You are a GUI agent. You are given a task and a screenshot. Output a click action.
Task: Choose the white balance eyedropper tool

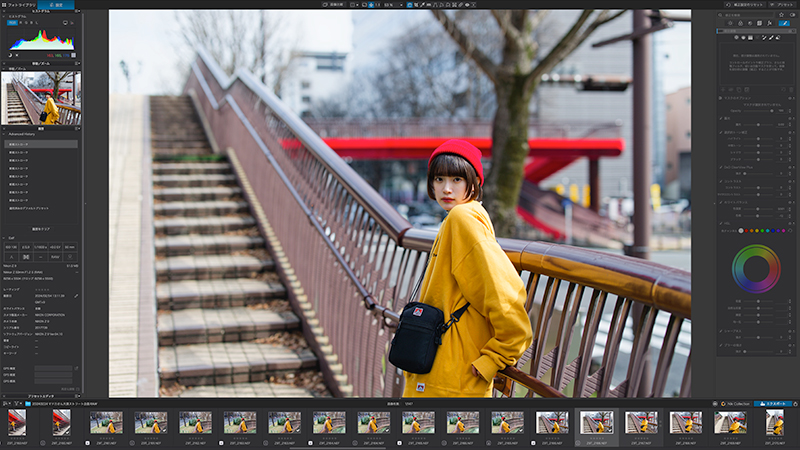click(422, 5)
